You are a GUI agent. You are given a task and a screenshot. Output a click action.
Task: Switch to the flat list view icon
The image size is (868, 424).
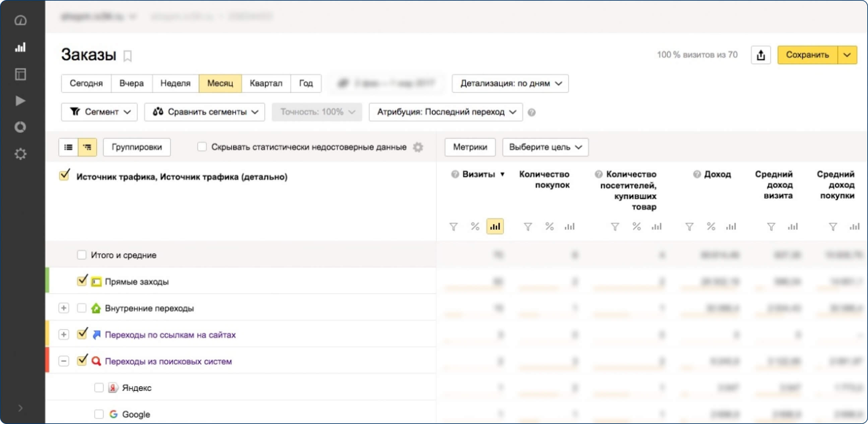coord(68,147)
